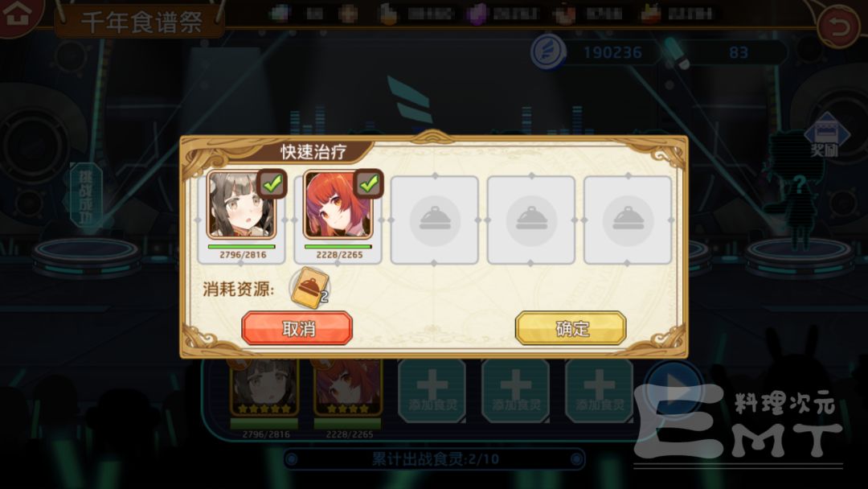The width and height of the screenshot is (868, 489).
Task: Select the red-haired character portrait in dialog
Action: 338,204
